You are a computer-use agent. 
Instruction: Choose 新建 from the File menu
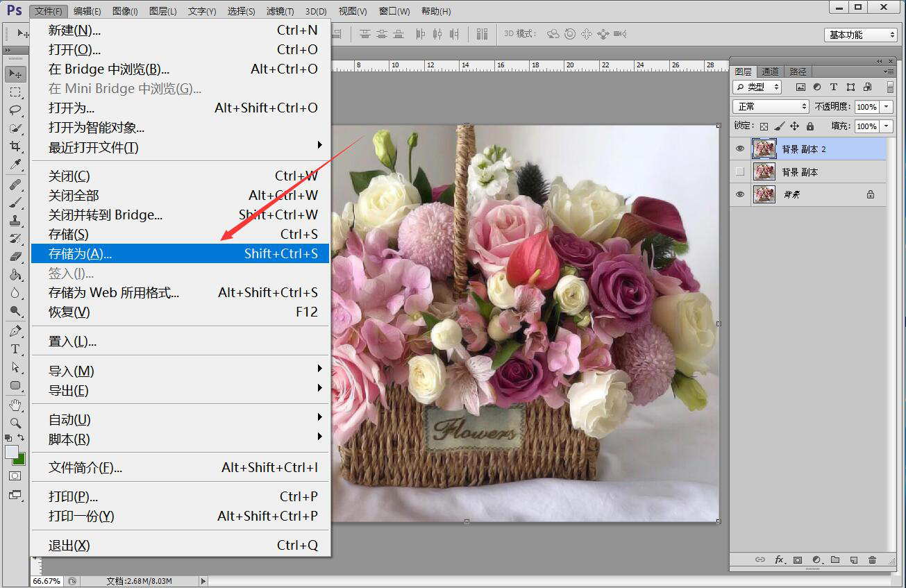pyautogui.click(x=180, y=30)
